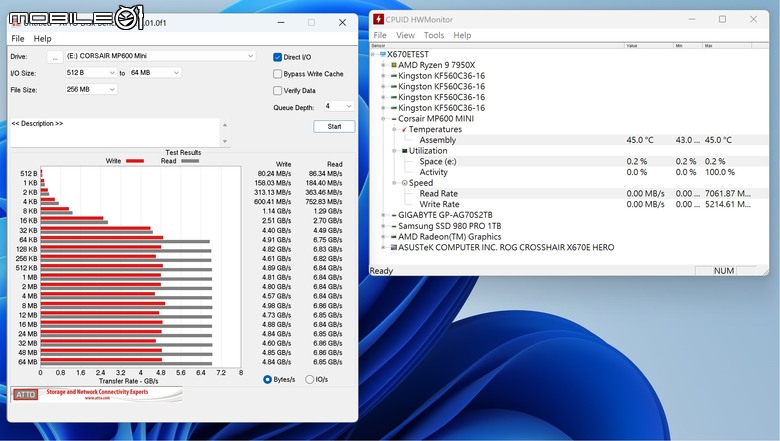The height and width of the screenshot is (441, 780).
Task: Collapse the Utilization node
Action: pos(394,151)
